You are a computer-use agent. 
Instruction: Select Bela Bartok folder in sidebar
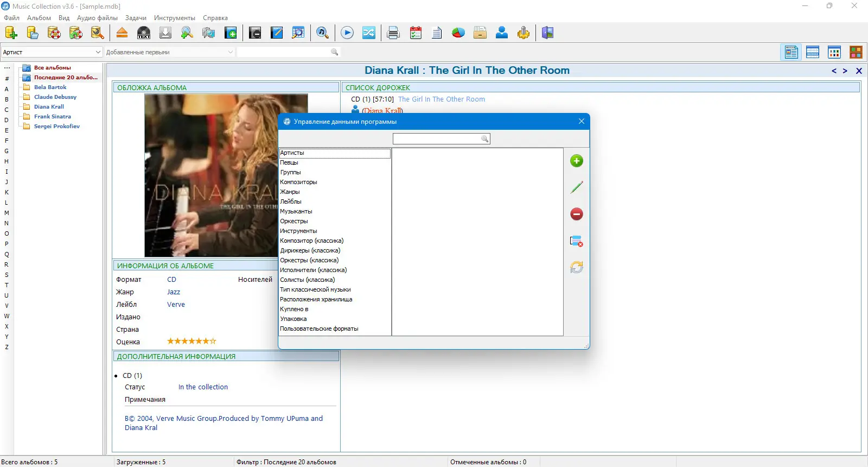click(50, 87)
